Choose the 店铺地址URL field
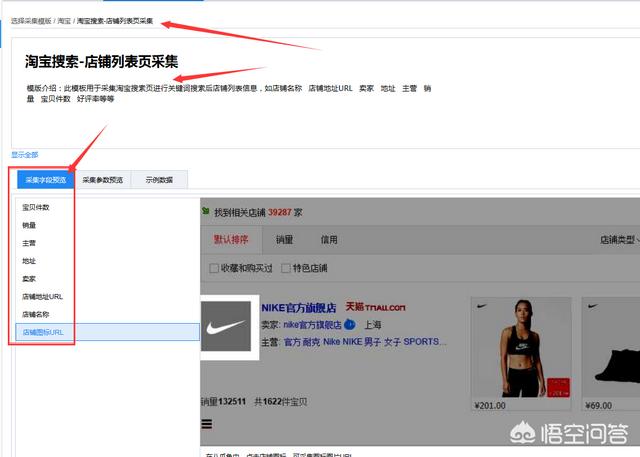This screenshot has height=457, width=640. tap(43, 296)
